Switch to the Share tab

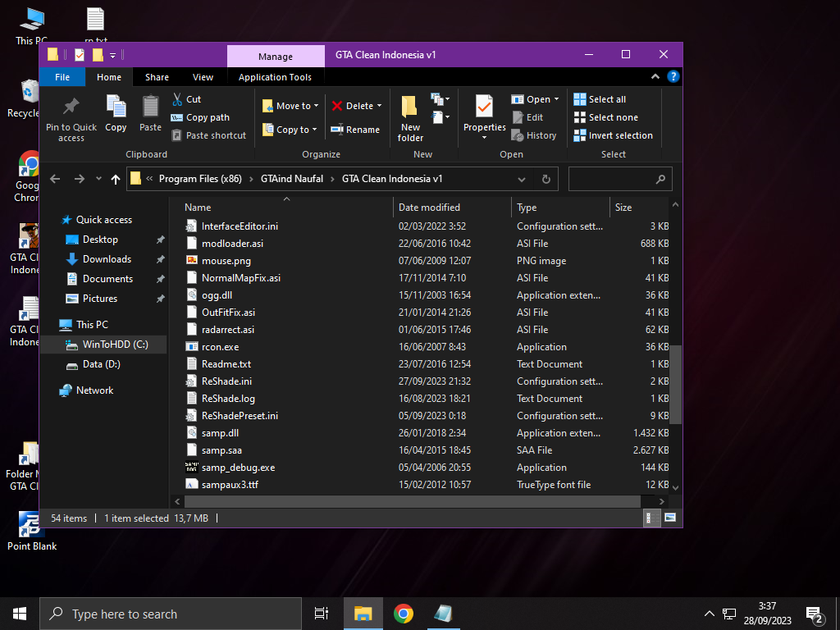[x=157, y=77]
